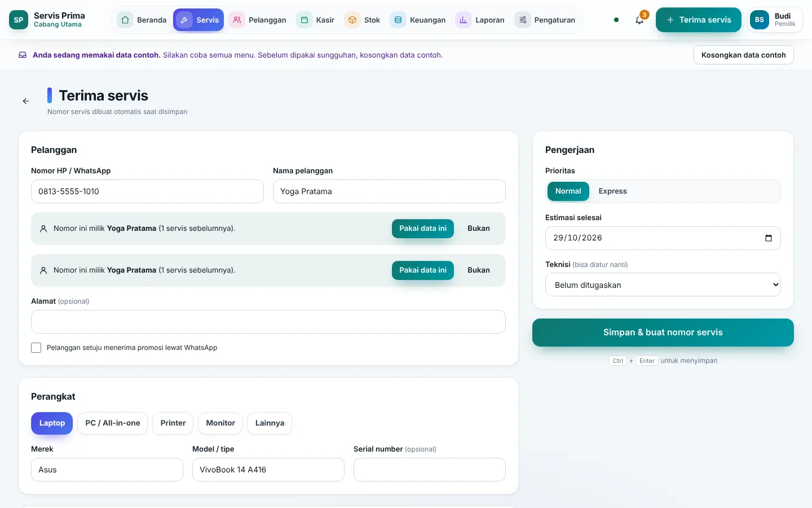
Task: Click the second Pakai data ini button
Action: [423, 270]
